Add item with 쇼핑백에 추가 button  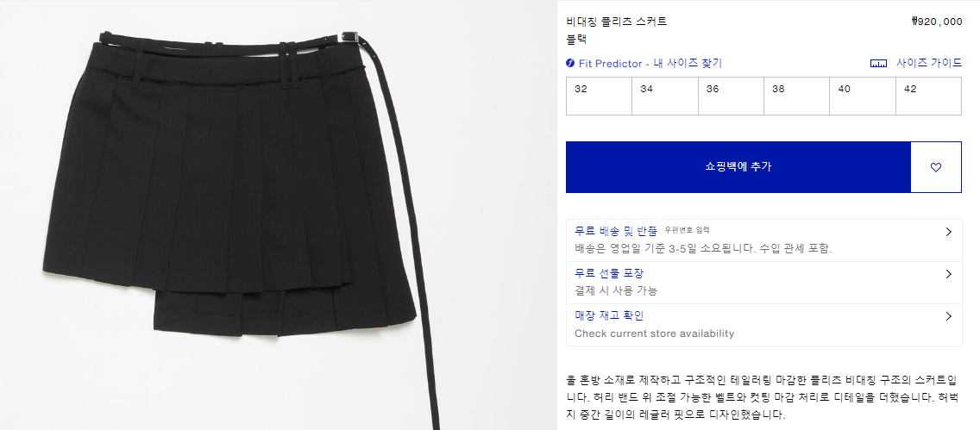click(x=738, y=167)
